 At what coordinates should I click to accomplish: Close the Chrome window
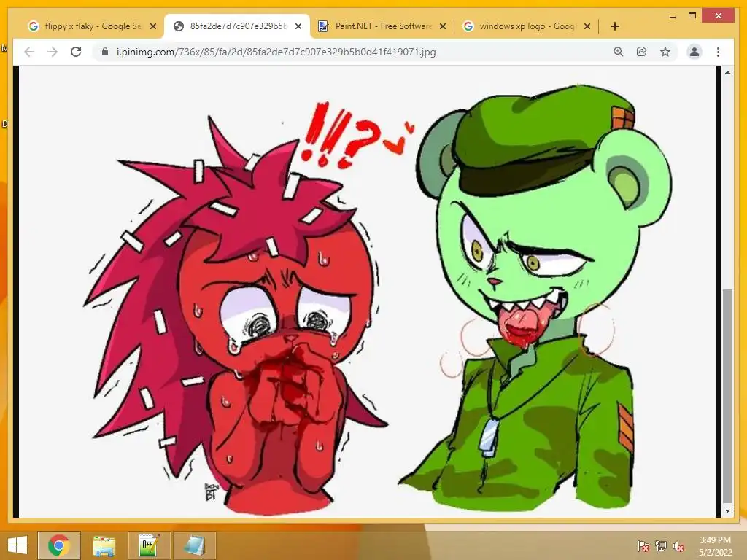click(719, 16)
